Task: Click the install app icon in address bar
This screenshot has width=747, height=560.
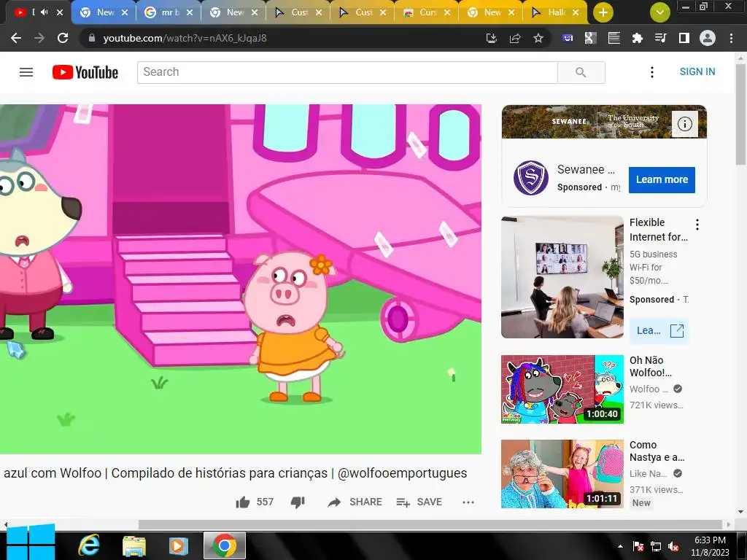Action: tap(491, 38)
